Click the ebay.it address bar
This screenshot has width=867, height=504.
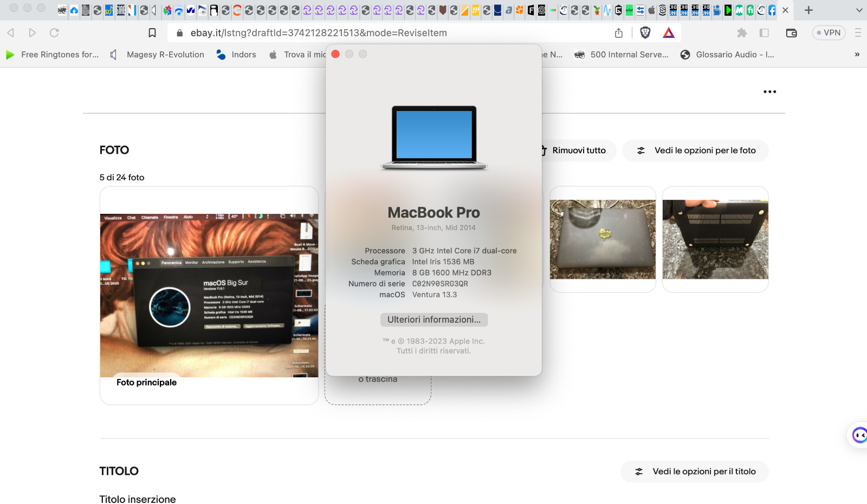(x=319, y=33)
